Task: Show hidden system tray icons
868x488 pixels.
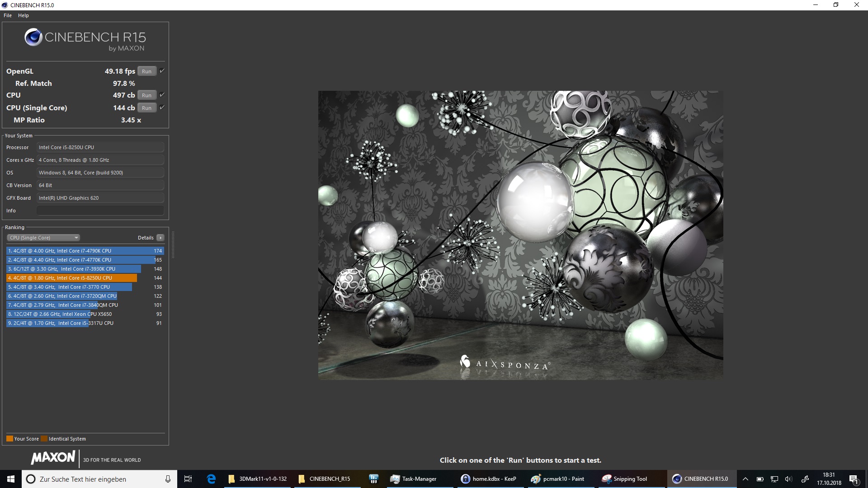Action: pos(745,479)
